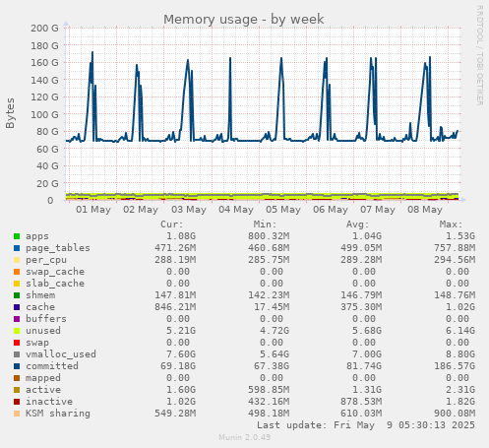The image size is (489, 448).
Task: Click the blue page_tables legend swatch
Action: pyautogui.click(x=17, y=248)
